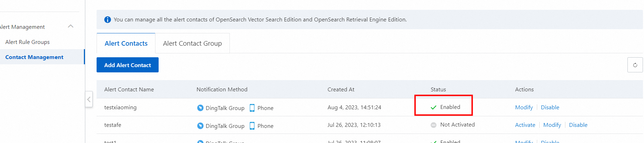The image size is (644, 143).
Task: Switch to the Alert Contacts tab
Action: (126, 43)
